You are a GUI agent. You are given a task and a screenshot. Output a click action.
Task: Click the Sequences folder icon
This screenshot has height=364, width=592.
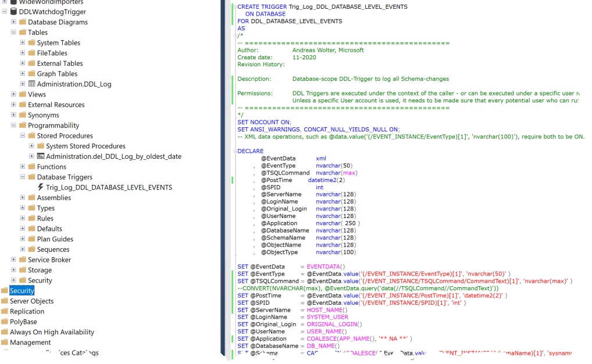click(x=32, y=249)
